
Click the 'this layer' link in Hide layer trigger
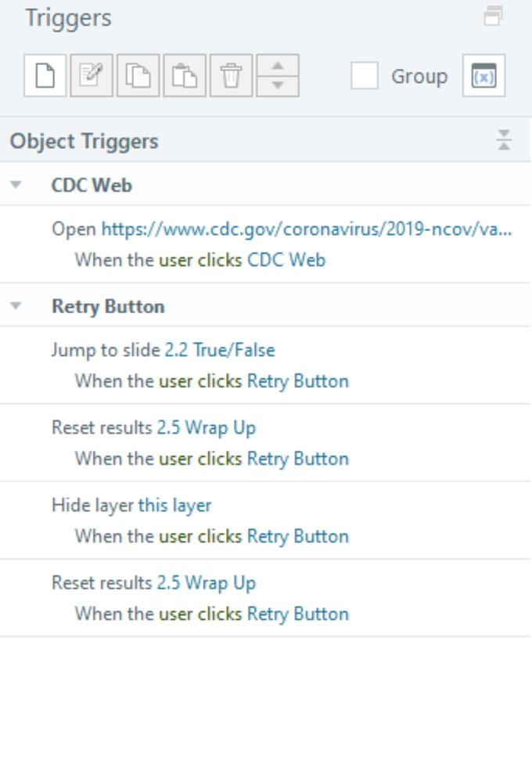[174, 505]
